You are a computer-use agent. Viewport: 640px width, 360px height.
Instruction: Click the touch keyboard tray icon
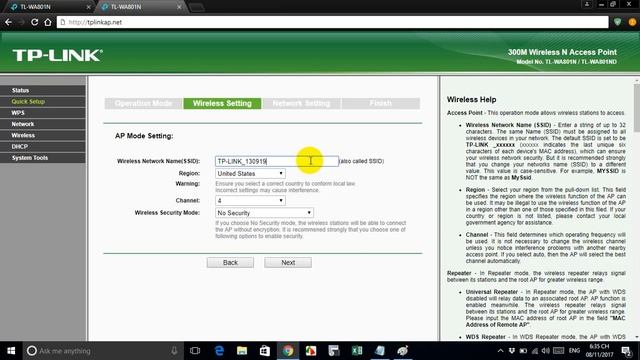pos(558,351)
